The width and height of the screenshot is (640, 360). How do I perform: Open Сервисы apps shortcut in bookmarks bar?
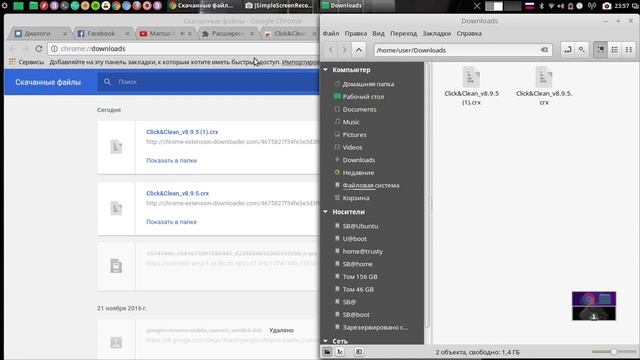[27, 62]
